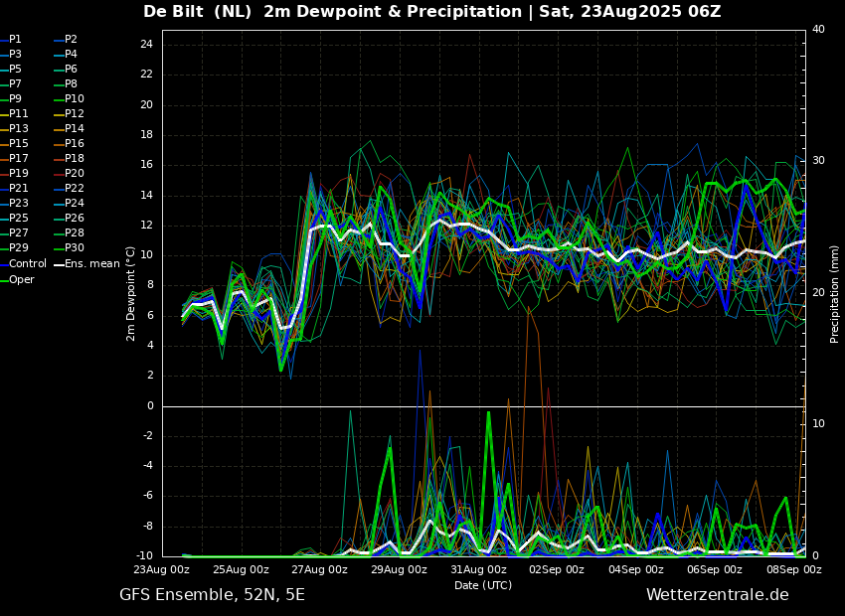Select legend entry P22
The height and width of the screenshot is (616, 845).
tap(69, 188)
